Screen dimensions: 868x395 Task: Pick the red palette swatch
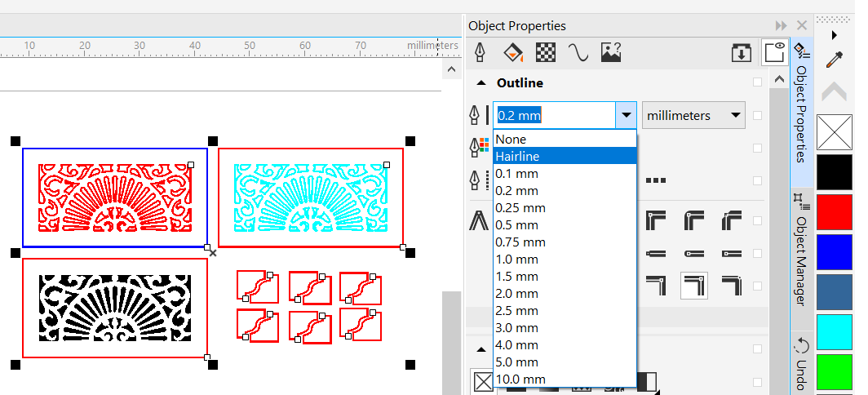point(834,212)
